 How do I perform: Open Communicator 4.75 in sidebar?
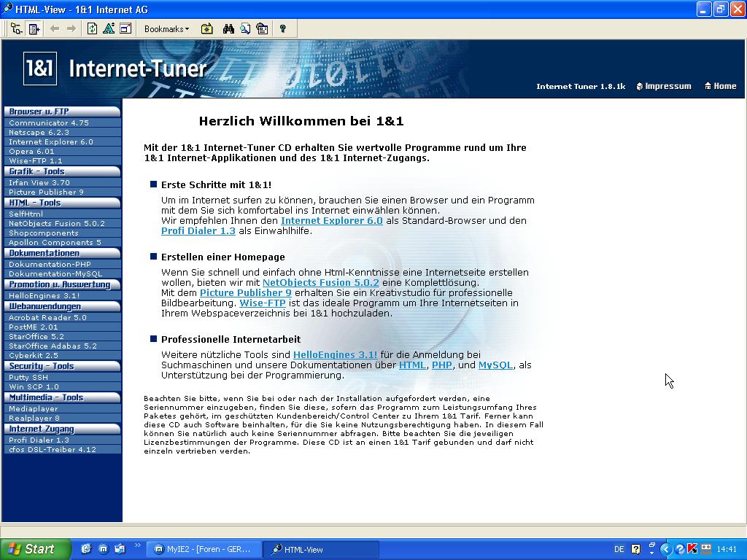click(62, 122)
